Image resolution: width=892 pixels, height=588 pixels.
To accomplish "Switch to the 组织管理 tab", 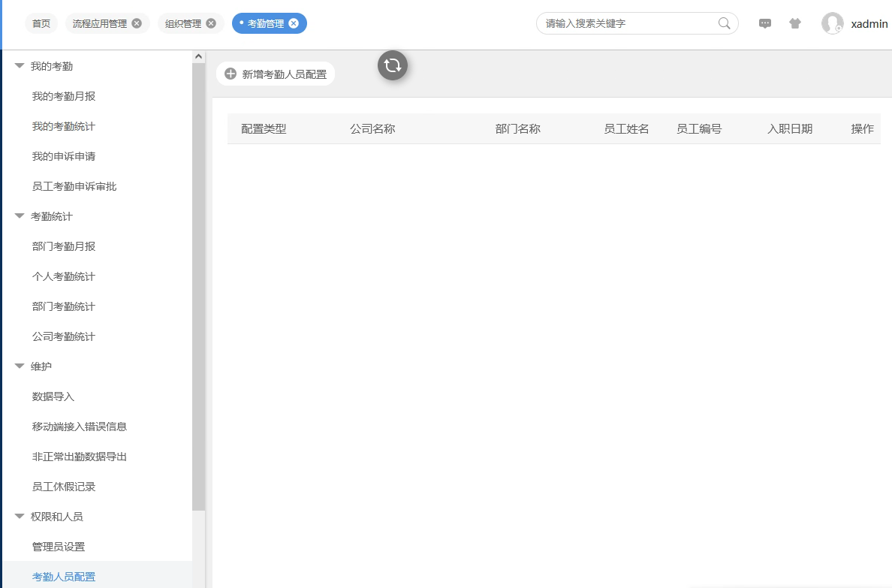I will tap(183, 23).
